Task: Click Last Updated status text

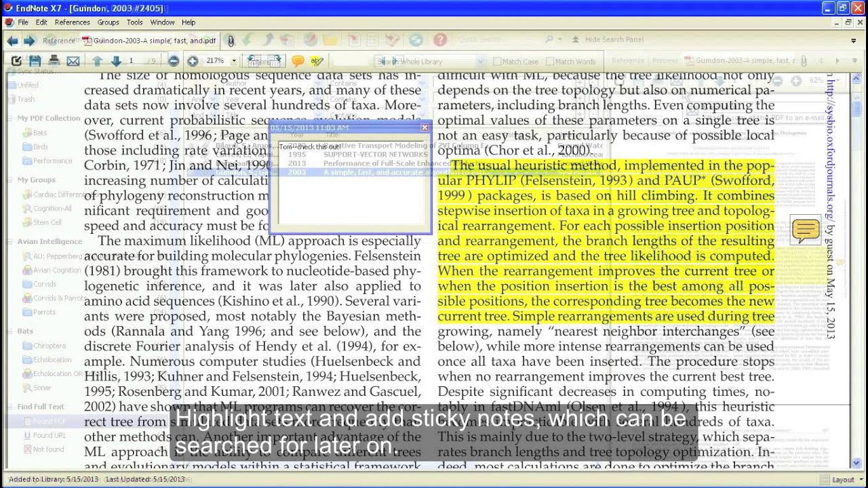Action: point(145,479)
